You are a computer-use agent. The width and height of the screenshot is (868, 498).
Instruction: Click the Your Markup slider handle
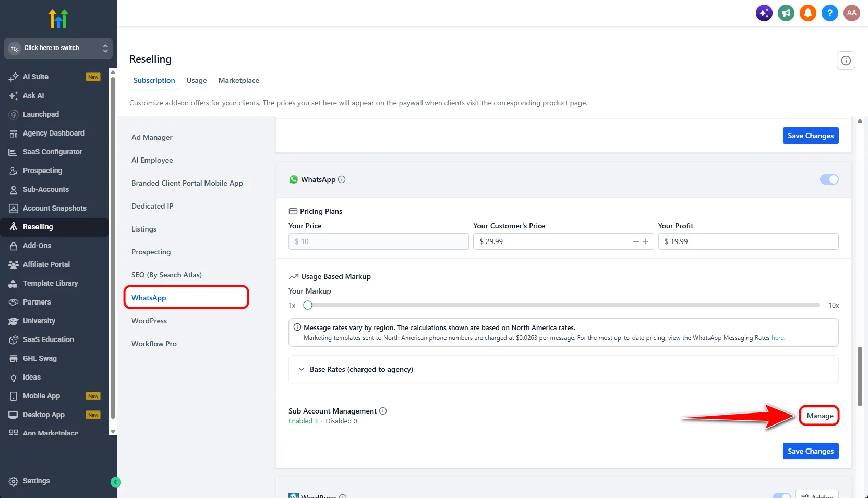[308, 305]
